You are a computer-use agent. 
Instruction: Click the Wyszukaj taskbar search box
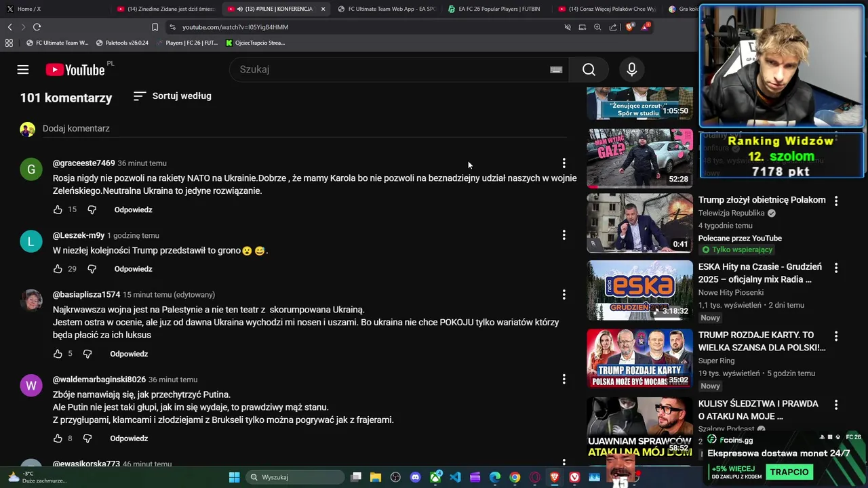295,477
